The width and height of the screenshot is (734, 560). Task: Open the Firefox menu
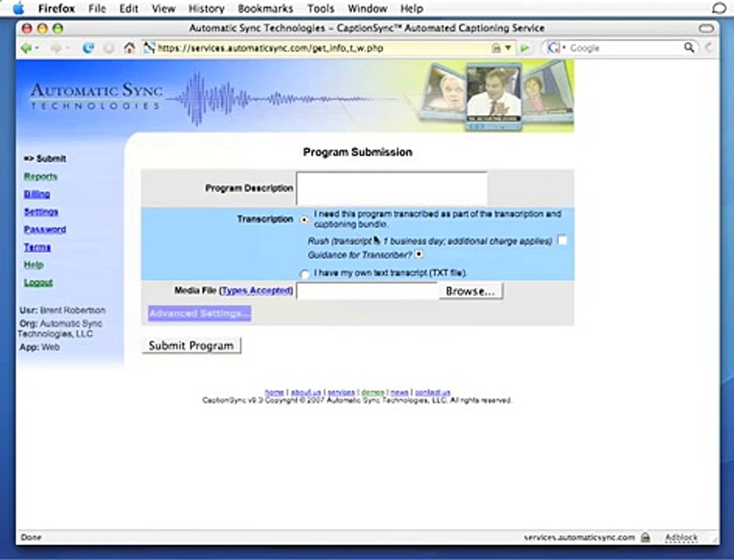point(56,9)
